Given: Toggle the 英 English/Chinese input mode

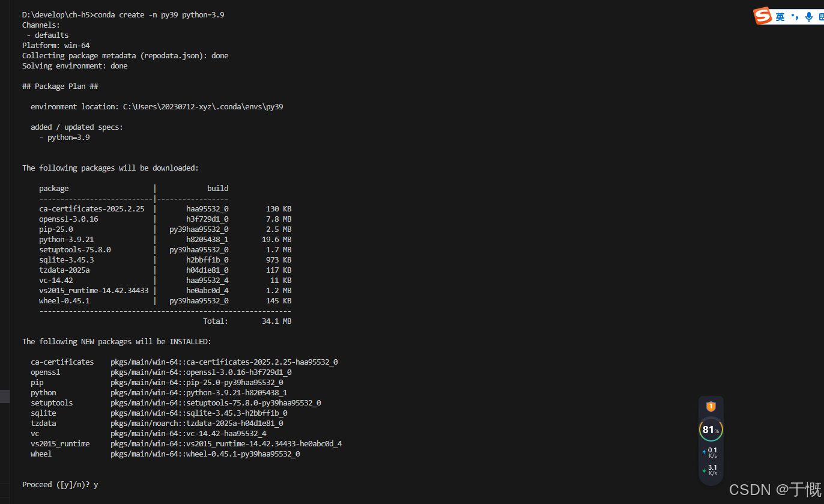Looking at the screenshot, I should tap(780, 17).
